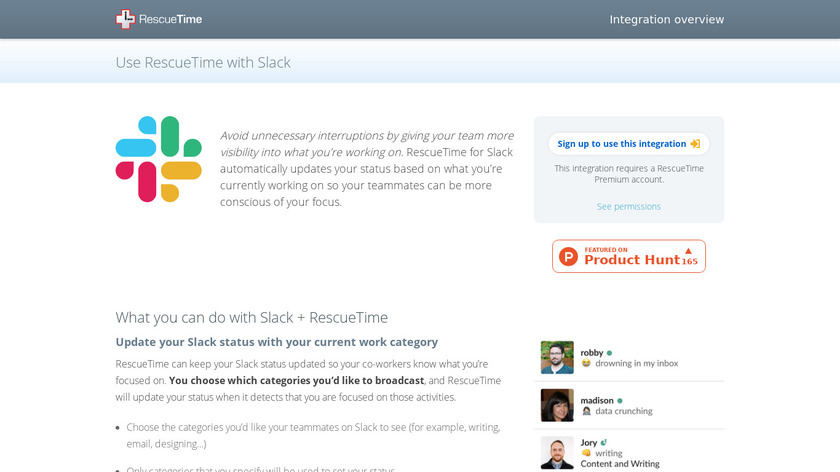Click the Update your Slack status subheading

point(276,342)
